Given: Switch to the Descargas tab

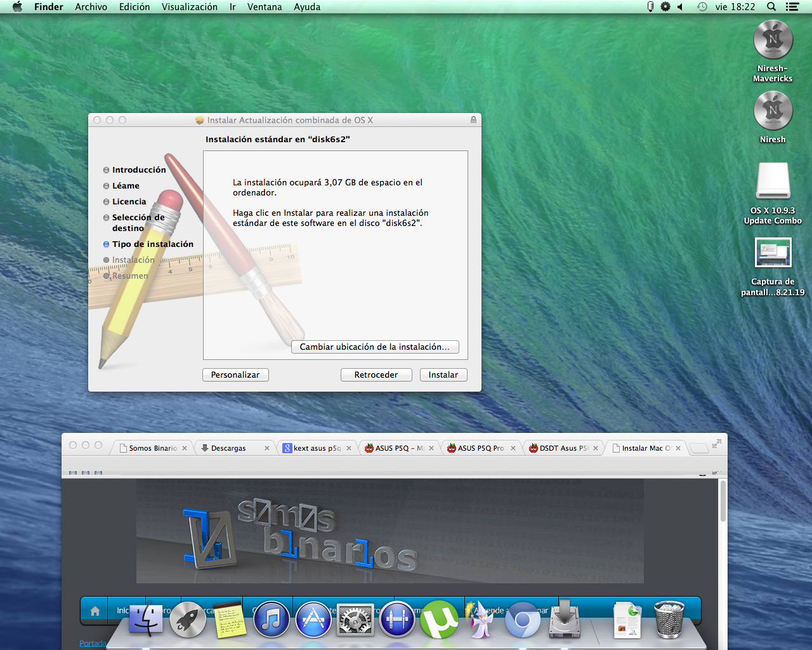Looking at the screenshot, I should [233, 448].
